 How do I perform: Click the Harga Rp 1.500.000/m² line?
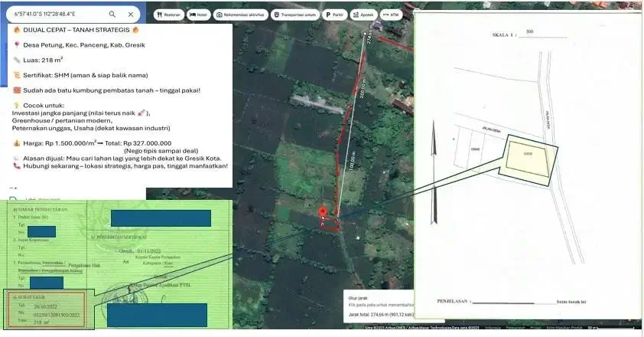click(x=93, y=143)
